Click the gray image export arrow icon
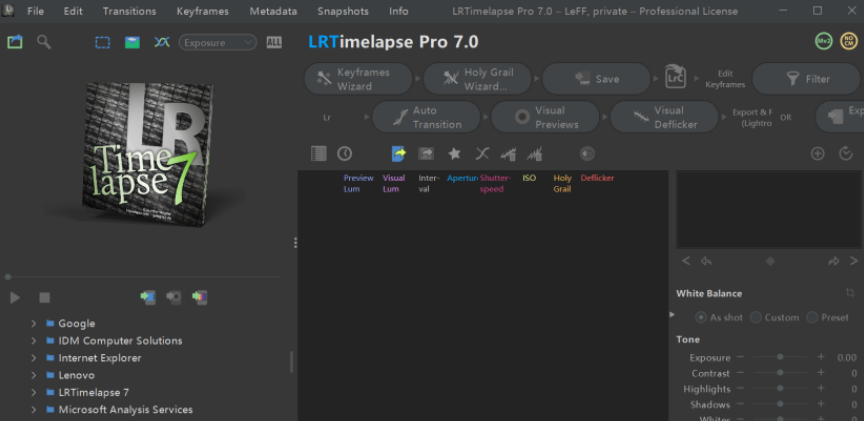This screenshot has width=864, height=421. [x=426, y=154]
